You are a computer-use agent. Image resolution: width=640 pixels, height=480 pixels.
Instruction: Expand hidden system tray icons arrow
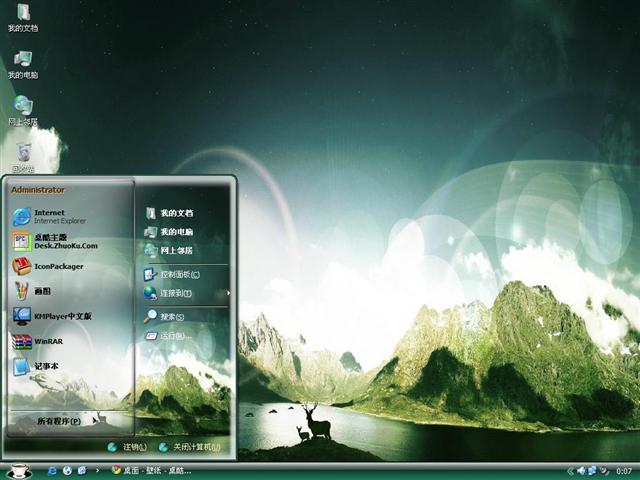click(570, 471)
